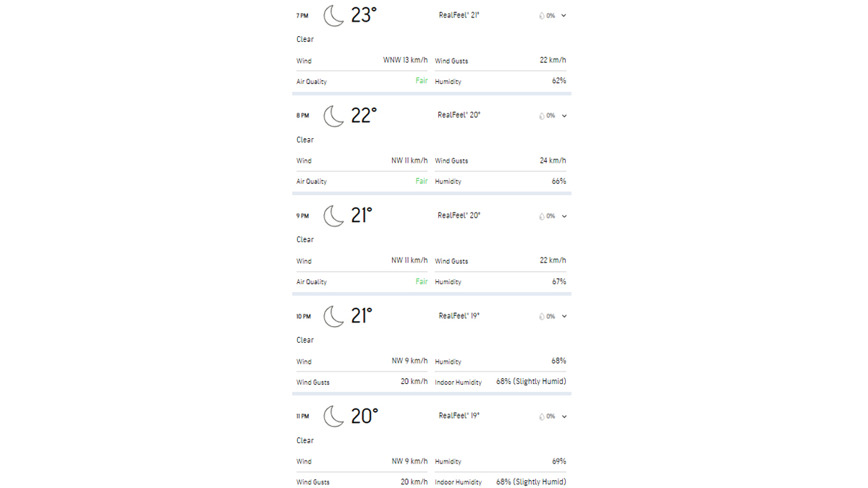The image size is (868, 488).
Task: Expand the 8 PM hourly forecast chevron
Action: [563, 116]
